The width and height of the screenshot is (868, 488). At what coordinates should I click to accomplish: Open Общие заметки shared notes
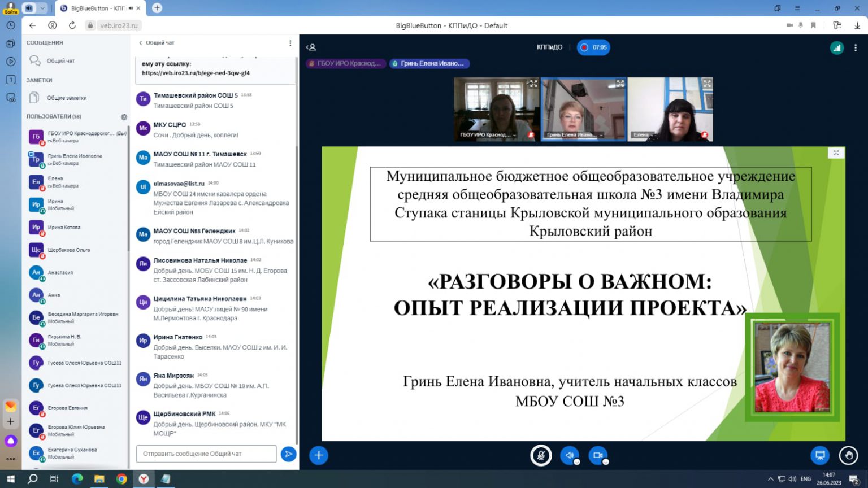click(x=66, y=98)
